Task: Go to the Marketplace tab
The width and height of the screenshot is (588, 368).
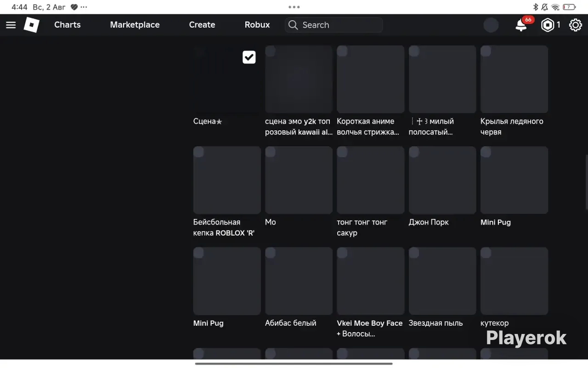Action: (x=135, y=25)
